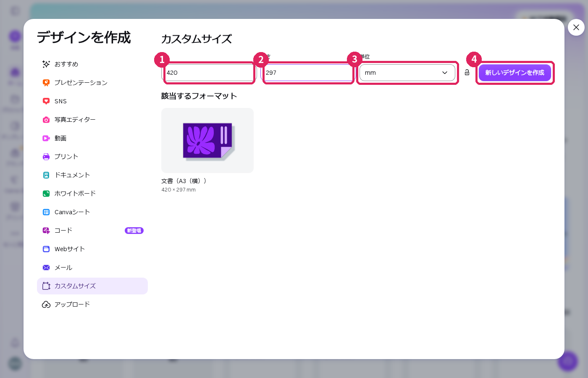Open the おすすめ category
588x378 pixels.
click(x=92, y=64)
